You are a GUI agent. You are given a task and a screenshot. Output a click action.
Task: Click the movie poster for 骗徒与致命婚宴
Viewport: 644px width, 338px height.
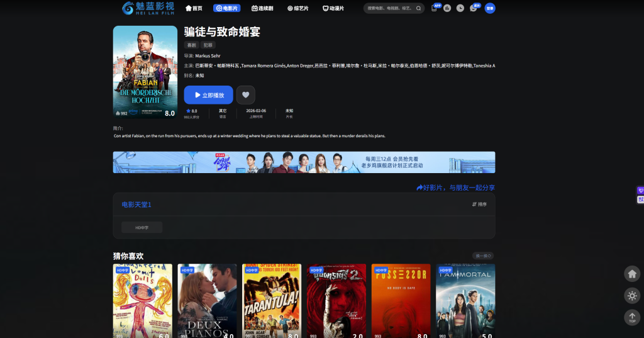pos(145,72)
